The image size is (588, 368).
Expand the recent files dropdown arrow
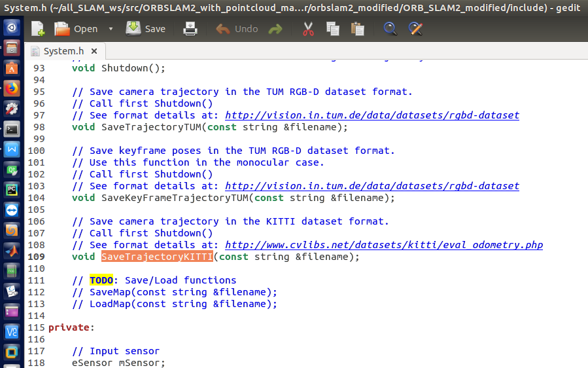[111, 29]
